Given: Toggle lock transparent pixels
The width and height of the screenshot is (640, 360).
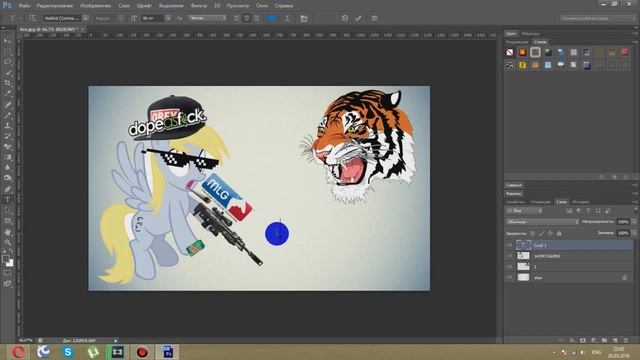Looking at the screenshot, I should [x=533, y=233].
